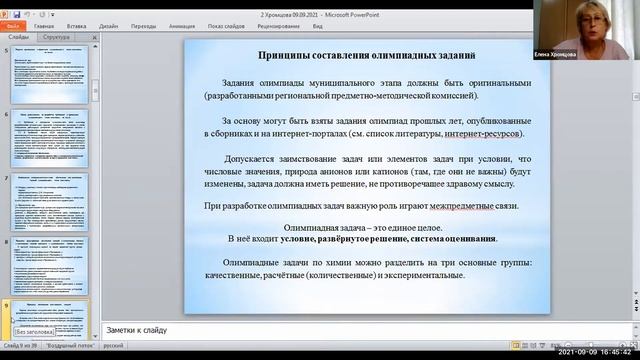The image size is (640, 360).
Task: Click the zoom in plus button
Action: pos(622,346)
